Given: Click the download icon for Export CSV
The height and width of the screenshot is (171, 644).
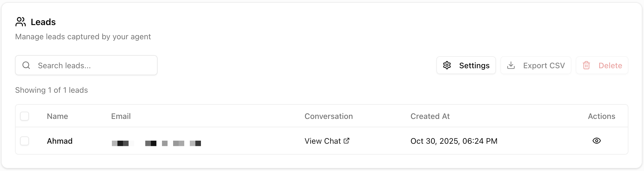Looking at the screenshot, I should (x=511, y=65).
